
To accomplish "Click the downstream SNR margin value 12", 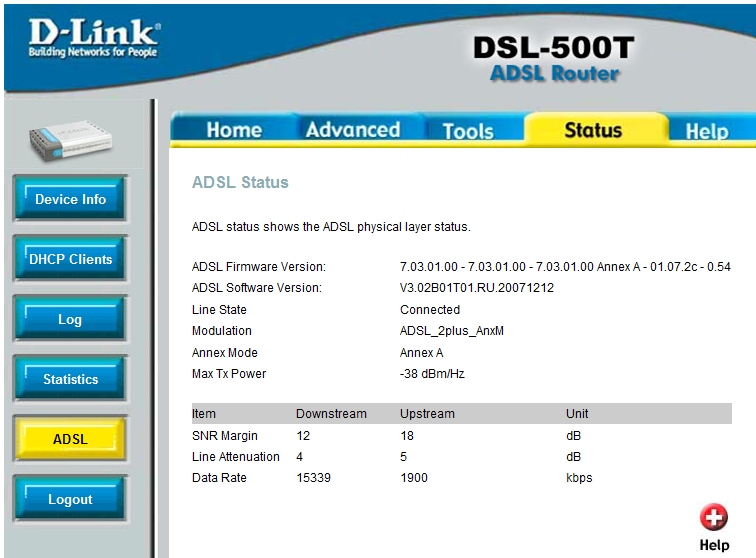I will point(303,436).
